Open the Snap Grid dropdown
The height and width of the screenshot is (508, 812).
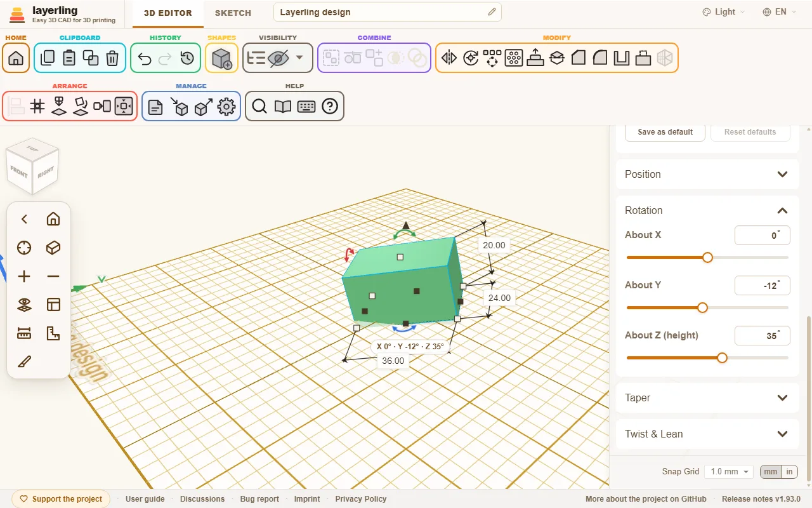pos(729,472)
